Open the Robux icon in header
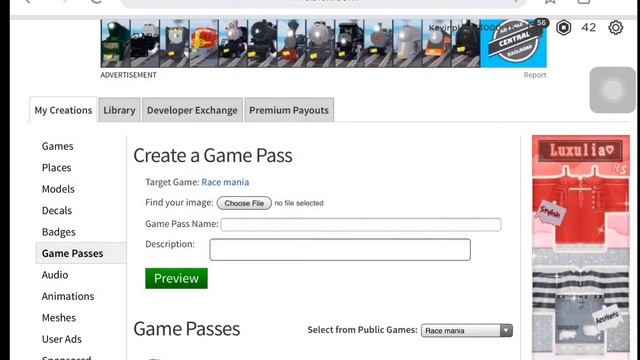The height and width of the screenshot is (360, 640). click(x=564, y=28)
